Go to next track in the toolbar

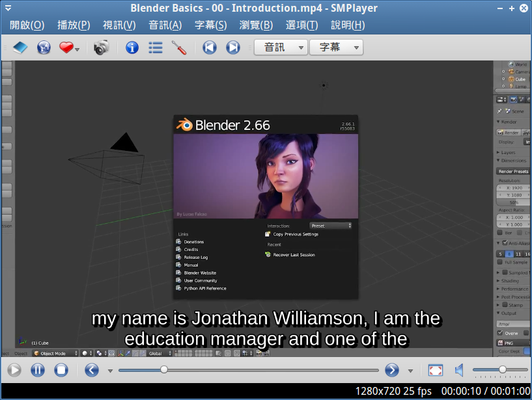(x=233, y=47)
